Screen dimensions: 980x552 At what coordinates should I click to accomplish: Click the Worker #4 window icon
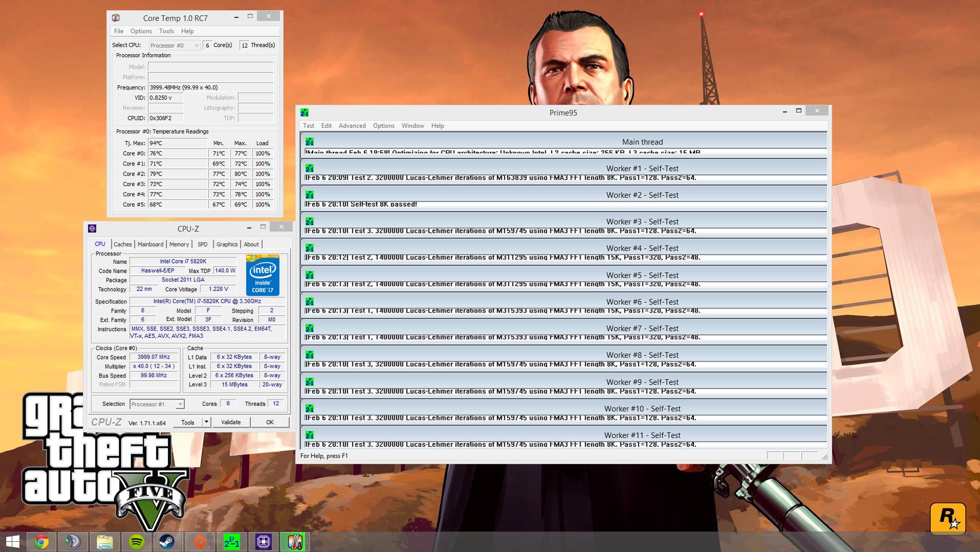309,248
